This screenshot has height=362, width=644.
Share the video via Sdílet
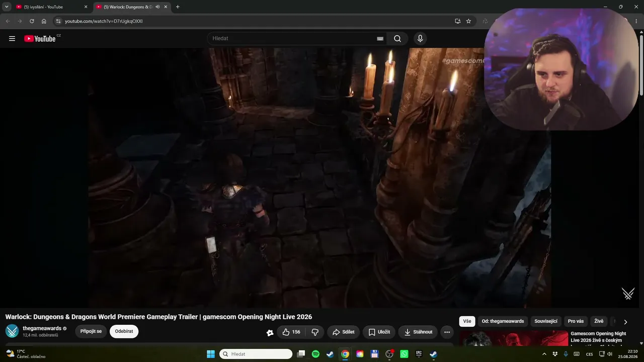click(x=343, y=332)
